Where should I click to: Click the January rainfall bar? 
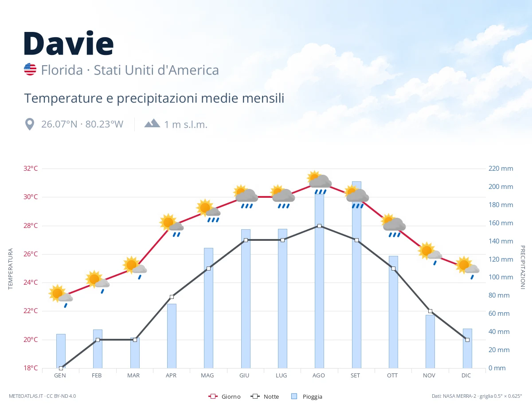(x=61, y=351)
